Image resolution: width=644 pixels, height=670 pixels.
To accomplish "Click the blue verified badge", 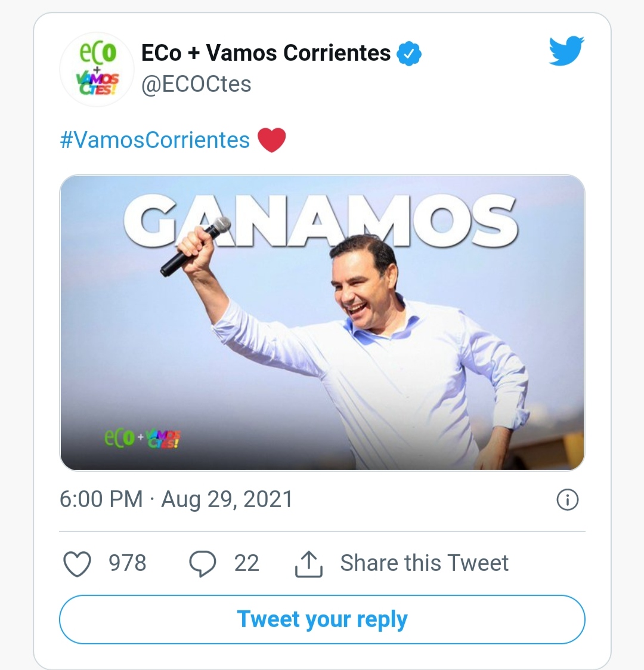I will [x=408, y=54].
